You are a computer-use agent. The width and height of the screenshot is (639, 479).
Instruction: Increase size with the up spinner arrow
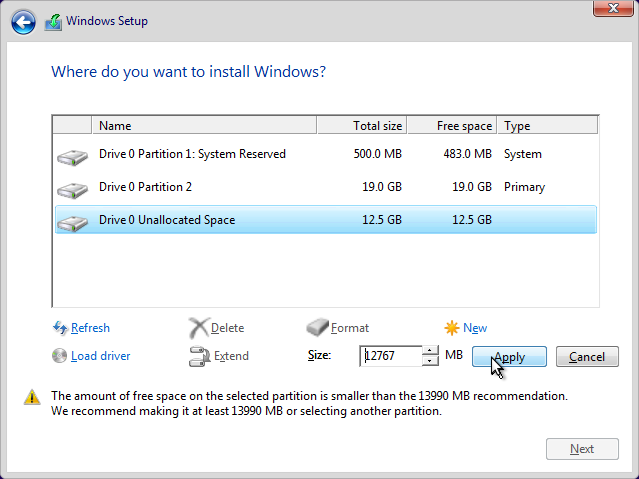(x=430, y=351)
